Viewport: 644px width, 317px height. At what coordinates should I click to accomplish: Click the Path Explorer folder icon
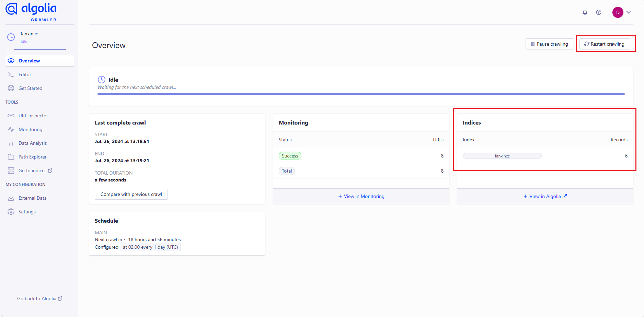coord(11,157)
